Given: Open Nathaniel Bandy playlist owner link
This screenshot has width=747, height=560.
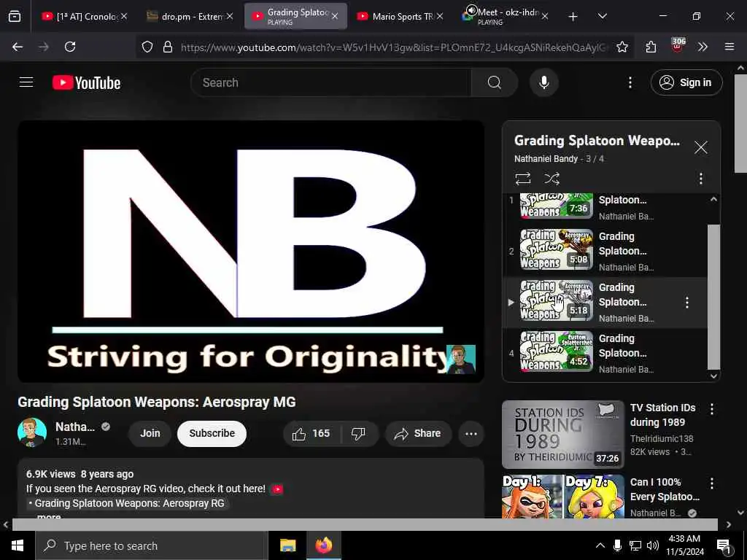Looking at the screenshot, I should [546, 158].
